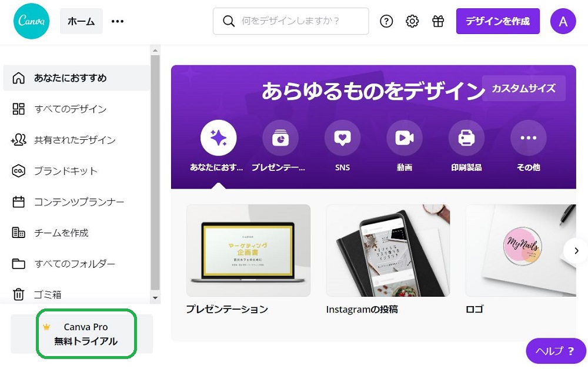Open the ... menu next to ホーム

point(117,21)
